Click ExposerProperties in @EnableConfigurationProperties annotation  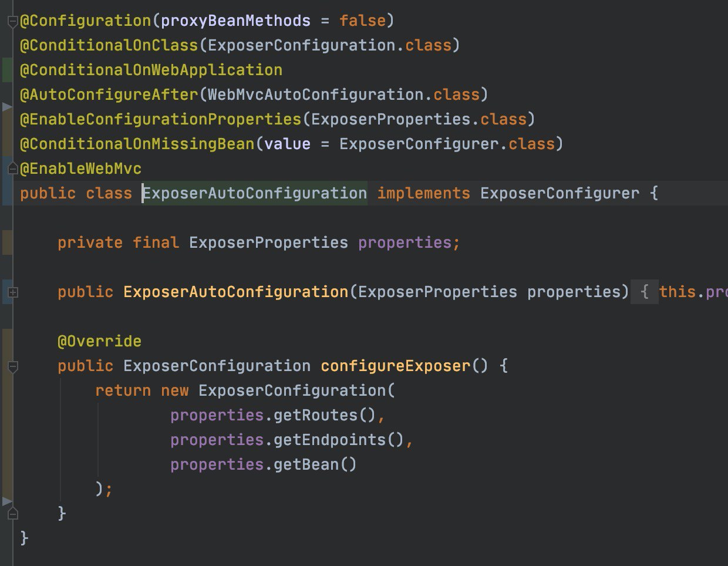pos(390,119)
